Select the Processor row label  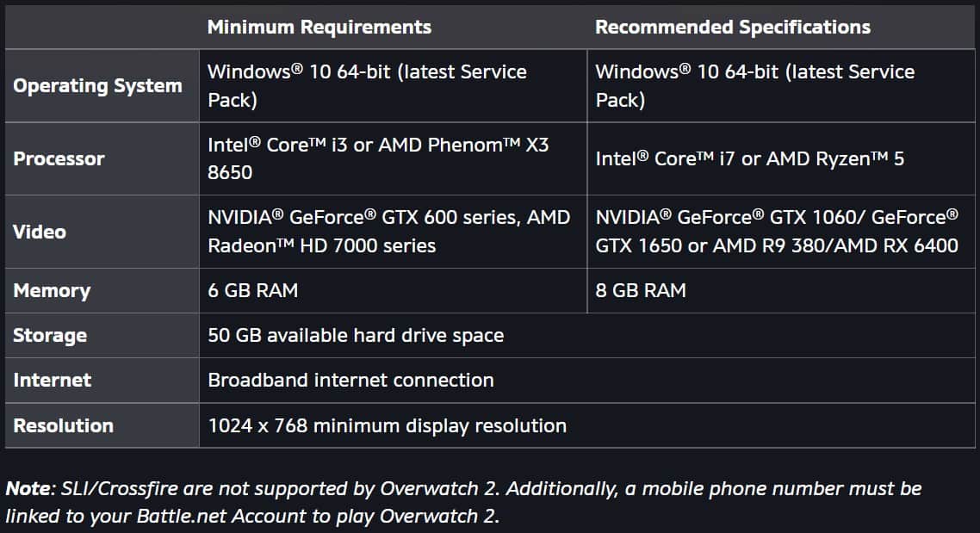(x=59, y=158)
